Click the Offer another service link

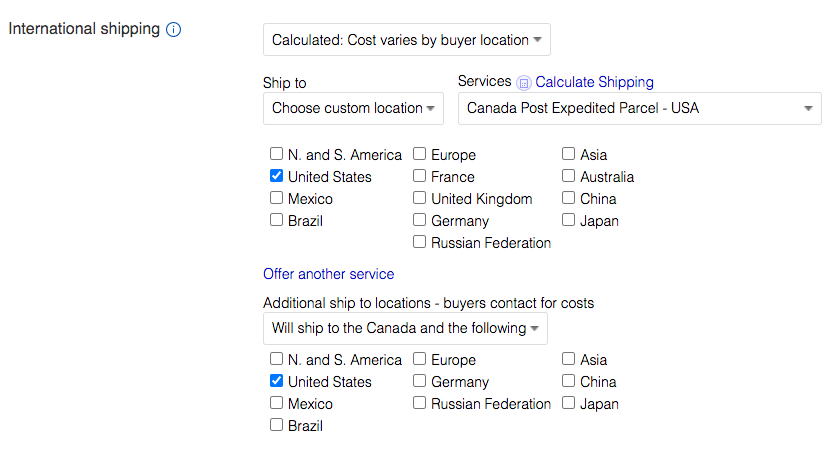pos(329,274)
